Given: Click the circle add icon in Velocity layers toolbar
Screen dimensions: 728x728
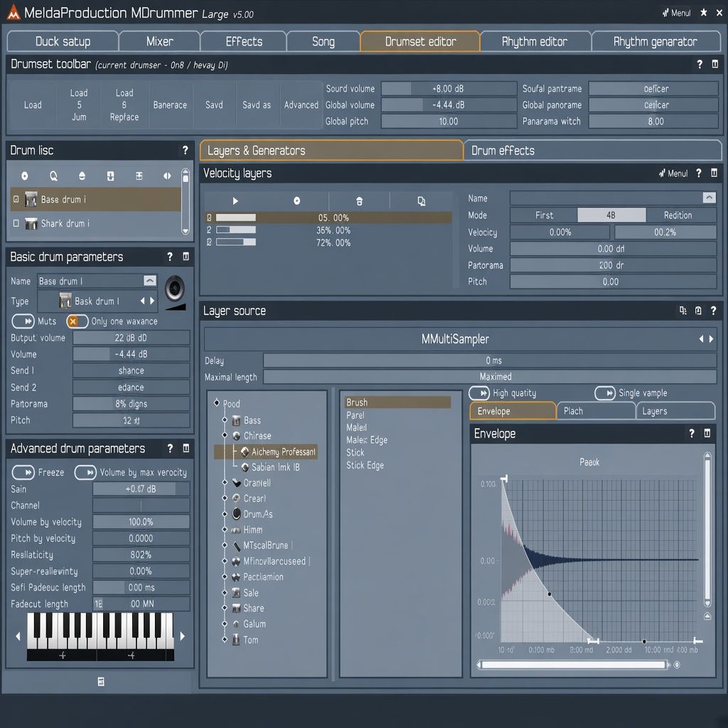Looking at the screenshot, I should [296, 201].
